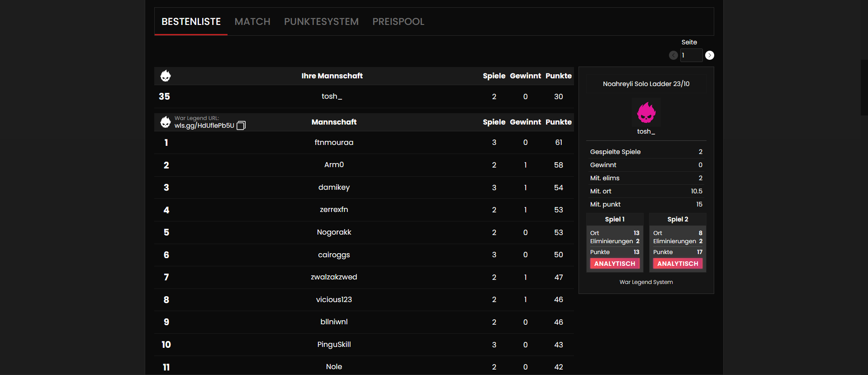Click the tosh_ name under the avatar
The height and width of the screenshot is (375, 868).
point(646,131)
